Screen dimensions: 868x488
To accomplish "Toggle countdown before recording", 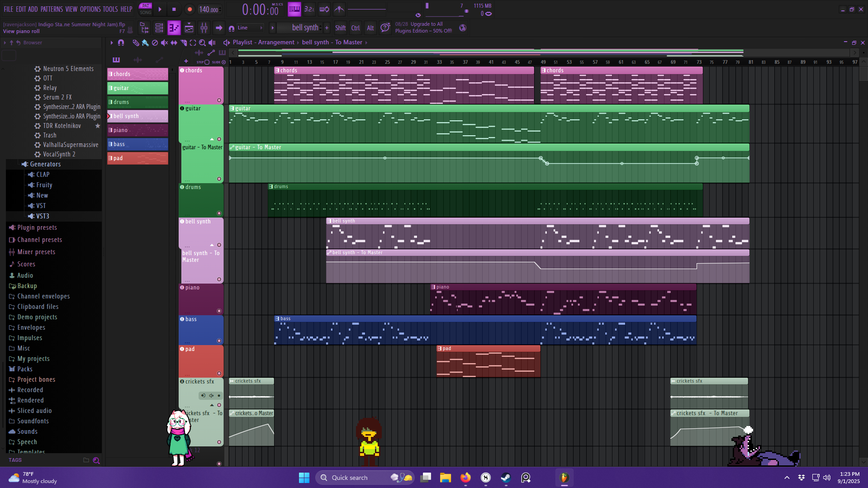I will tap(309, 9).
